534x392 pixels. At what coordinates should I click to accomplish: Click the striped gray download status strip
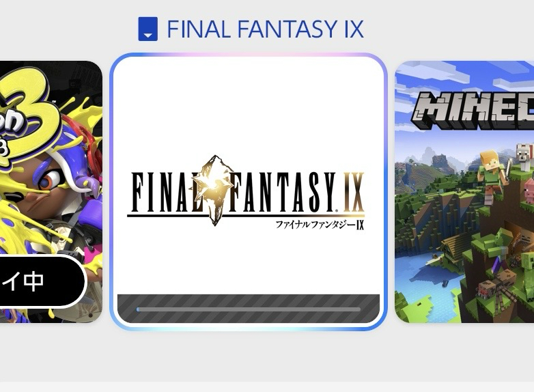(249, 309)
